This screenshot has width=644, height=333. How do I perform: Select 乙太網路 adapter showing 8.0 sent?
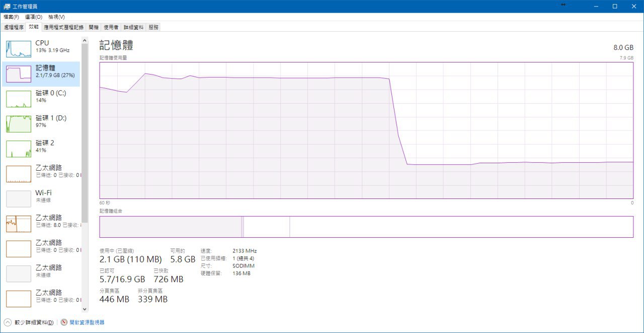(x=19, y=224)
